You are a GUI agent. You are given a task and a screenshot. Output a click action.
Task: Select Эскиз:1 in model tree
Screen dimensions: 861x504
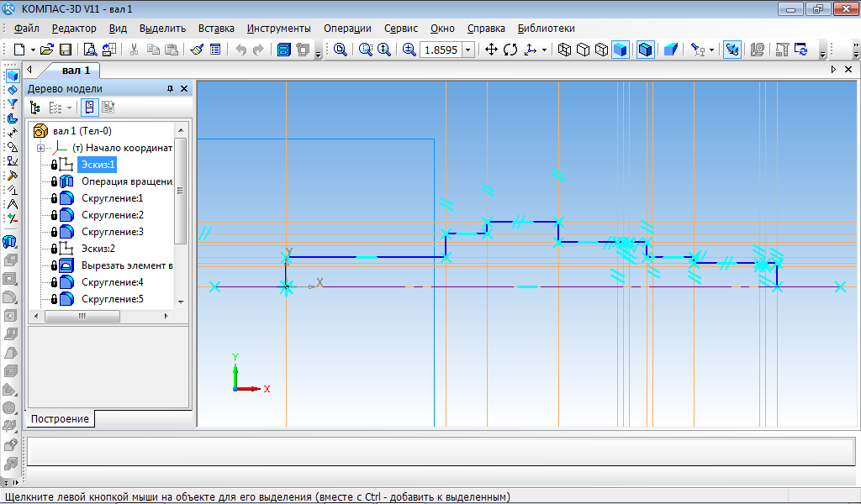point(98,165)
